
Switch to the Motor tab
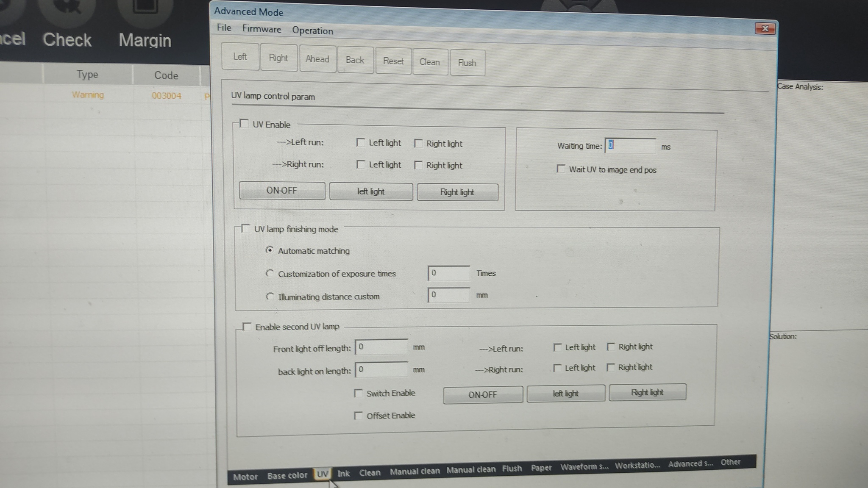click(245, 477)
